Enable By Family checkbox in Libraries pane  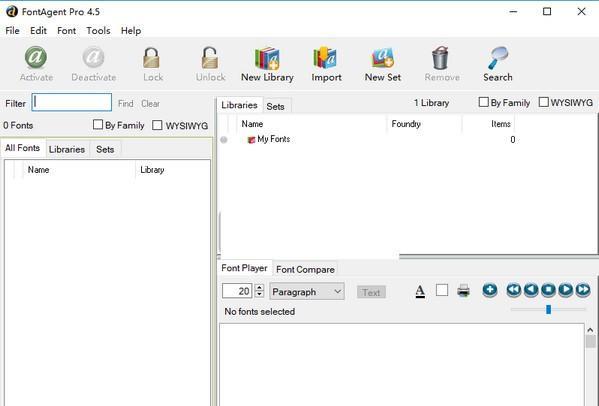click(x=483, y=102)
